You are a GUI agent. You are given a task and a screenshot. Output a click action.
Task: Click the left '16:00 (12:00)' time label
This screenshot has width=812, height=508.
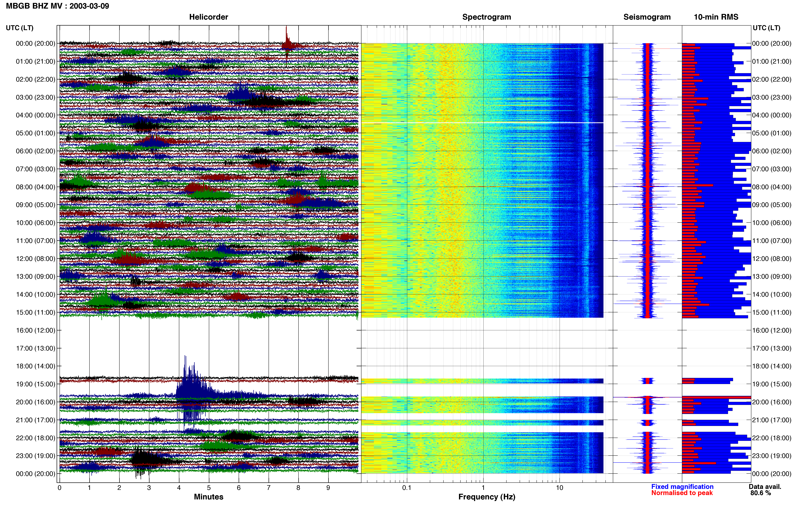click(x=36, y=330)
